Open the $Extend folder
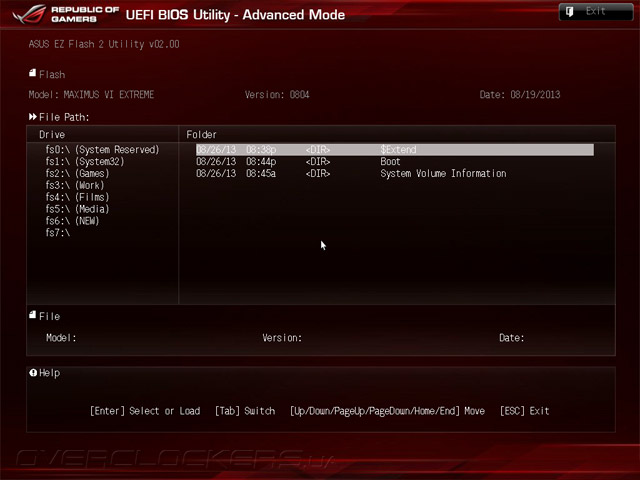The height and width of the screenshot is (480, 640). click(x=395, y=150)
